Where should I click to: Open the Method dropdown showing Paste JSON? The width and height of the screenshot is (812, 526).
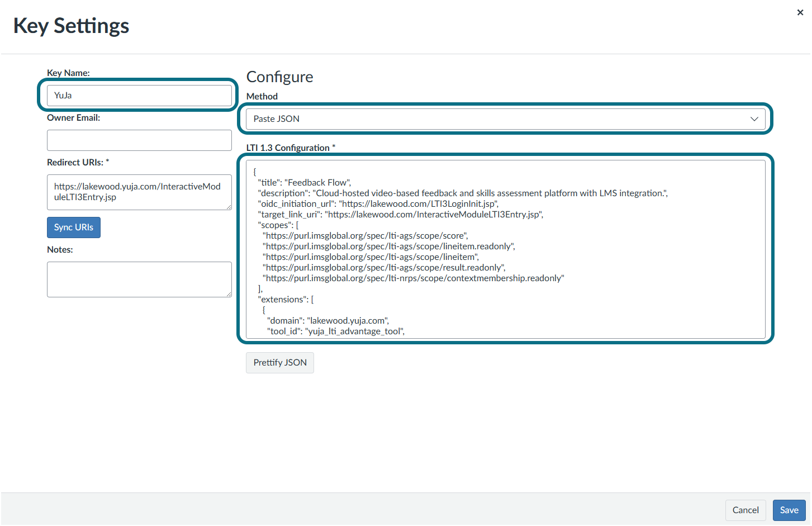tap(506, 119)
